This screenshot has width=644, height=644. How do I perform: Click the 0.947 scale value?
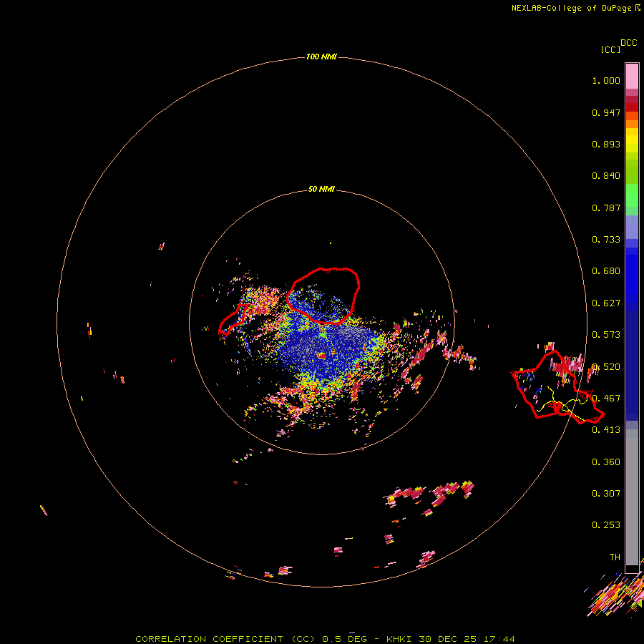click(x=606, y=112)
